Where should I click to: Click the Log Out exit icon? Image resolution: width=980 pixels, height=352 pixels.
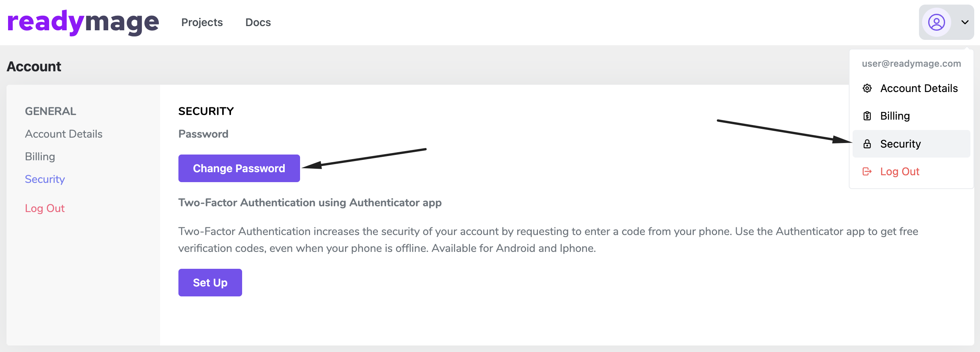coord(867,171)
